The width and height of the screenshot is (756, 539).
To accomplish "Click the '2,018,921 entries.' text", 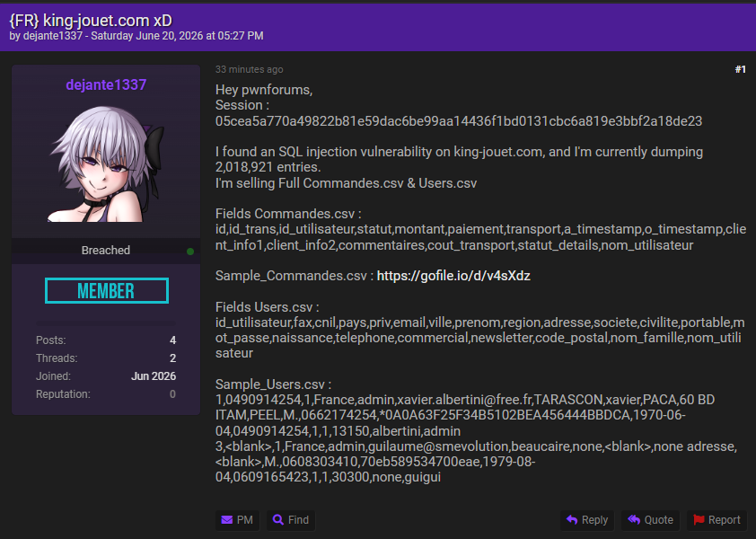I will click(268, 167).
